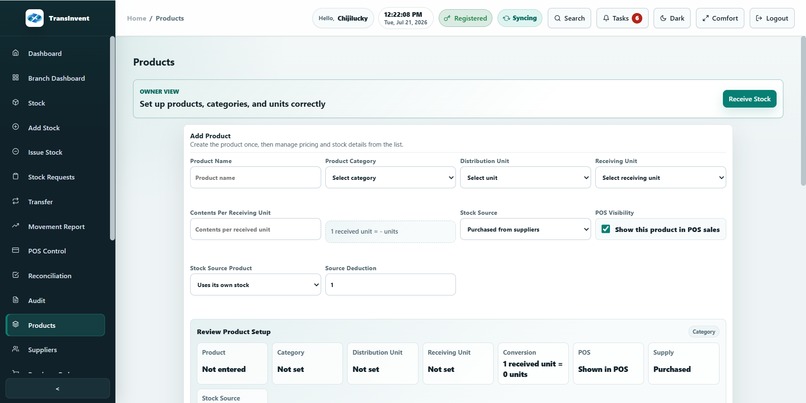Click the Products layers icon in sidebar
The image size is (806, 403).
15,325
